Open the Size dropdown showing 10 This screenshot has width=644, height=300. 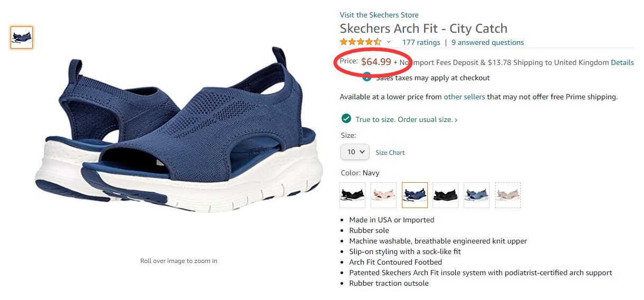click(355, 152)
